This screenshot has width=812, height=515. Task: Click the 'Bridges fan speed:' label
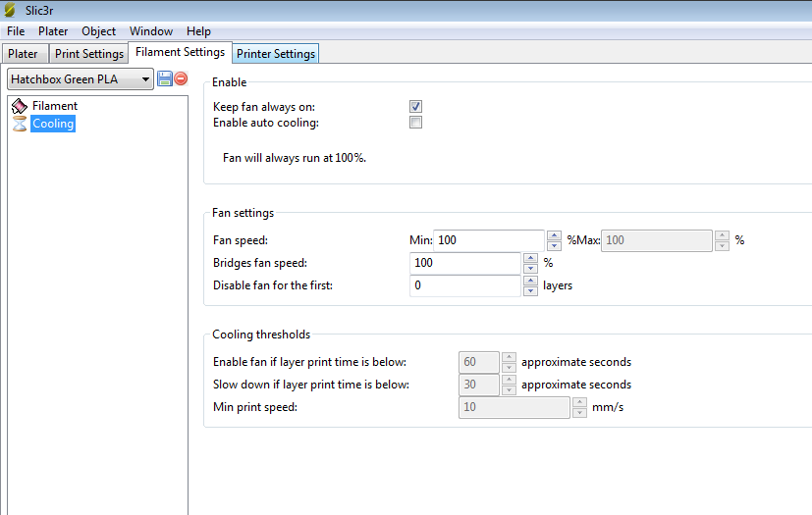click(x=260, y=263)
